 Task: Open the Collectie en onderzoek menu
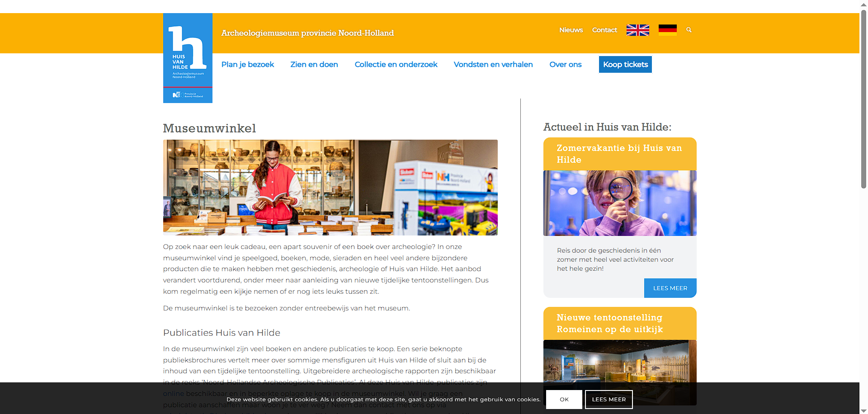coord(396,65)
